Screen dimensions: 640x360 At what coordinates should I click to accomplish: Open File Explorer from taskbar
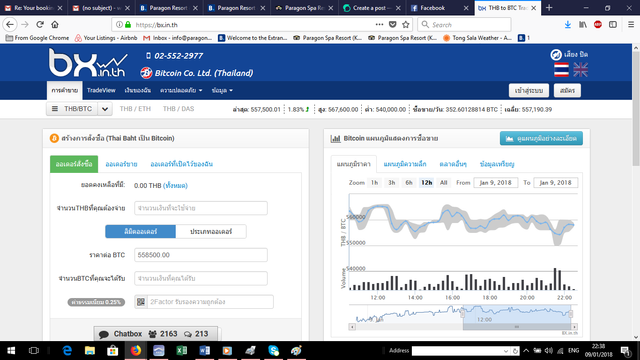90,351
